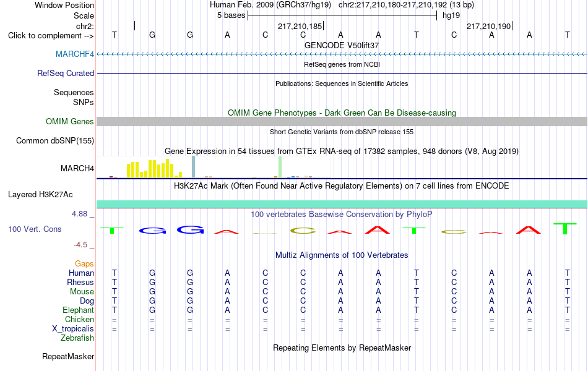Image resolution: width=588 pixels, height=371 pixels.
Task: Click '100 vertebrates Basewise Conservation by PhyloP' title
Action: [x=342, y=215]
